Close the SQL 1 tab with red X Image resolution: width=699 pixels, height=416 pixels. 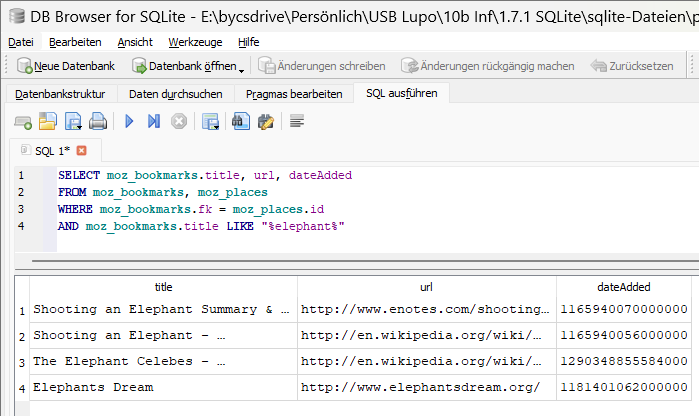[x=81, y=151]
